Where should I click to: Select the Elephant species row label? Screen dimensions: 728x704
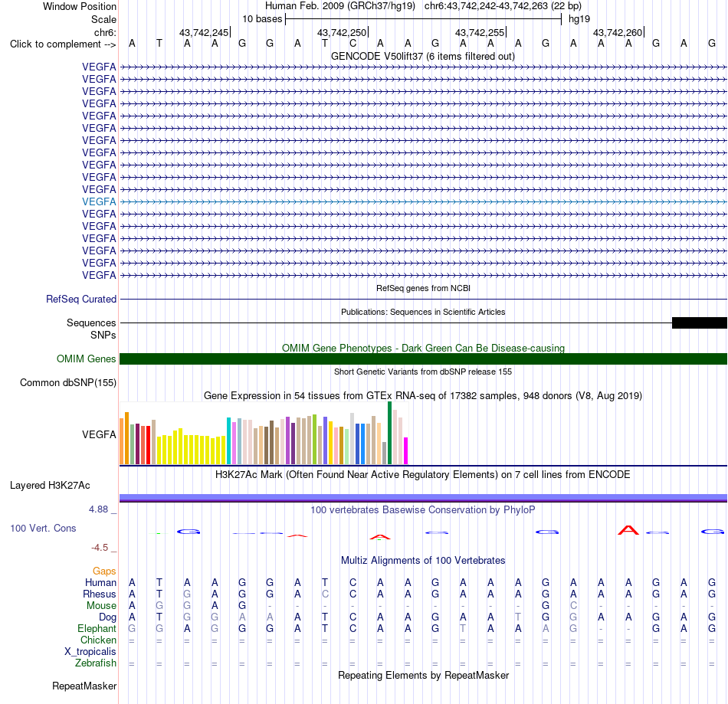click(x=97, y=629)
